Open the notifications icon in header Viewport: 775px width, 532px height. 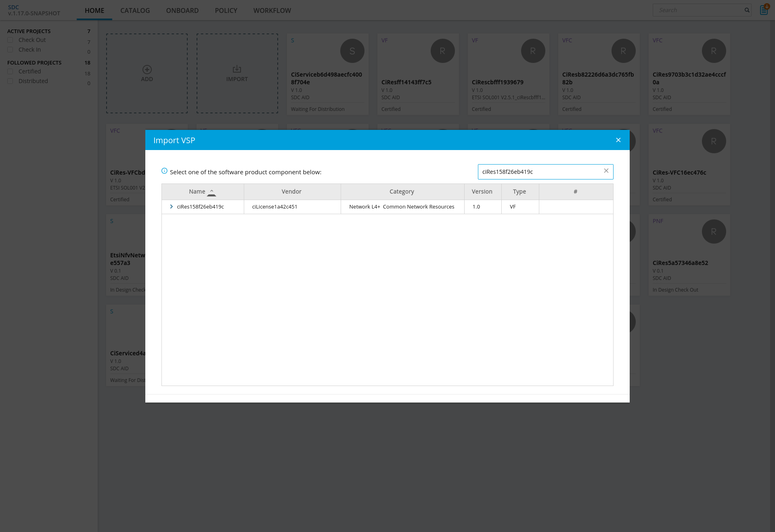pos(764,10)
